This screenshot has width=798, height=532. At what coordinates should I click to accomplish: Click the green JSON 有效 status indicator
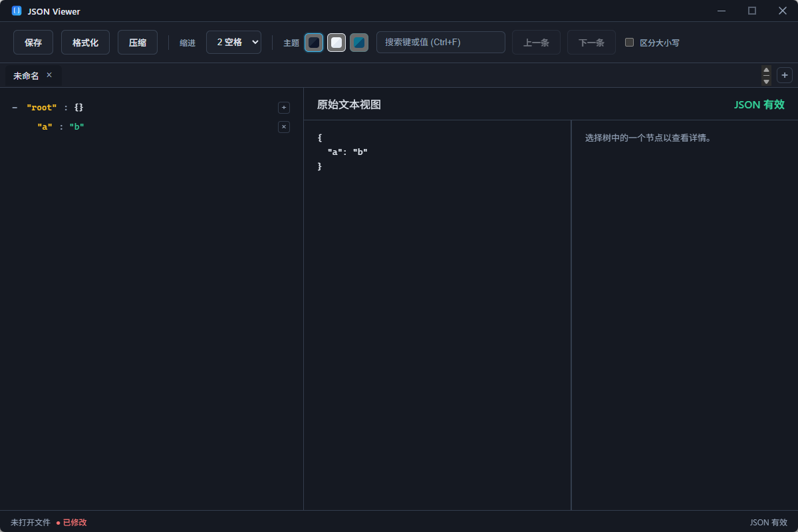(759, 104)
